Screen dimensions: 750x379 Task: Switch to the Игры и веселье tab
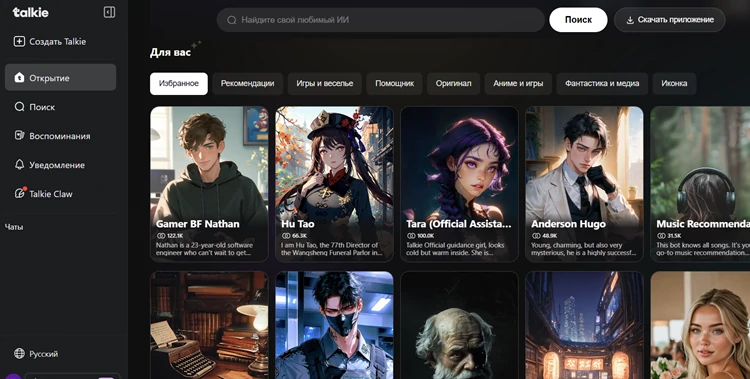325,83
